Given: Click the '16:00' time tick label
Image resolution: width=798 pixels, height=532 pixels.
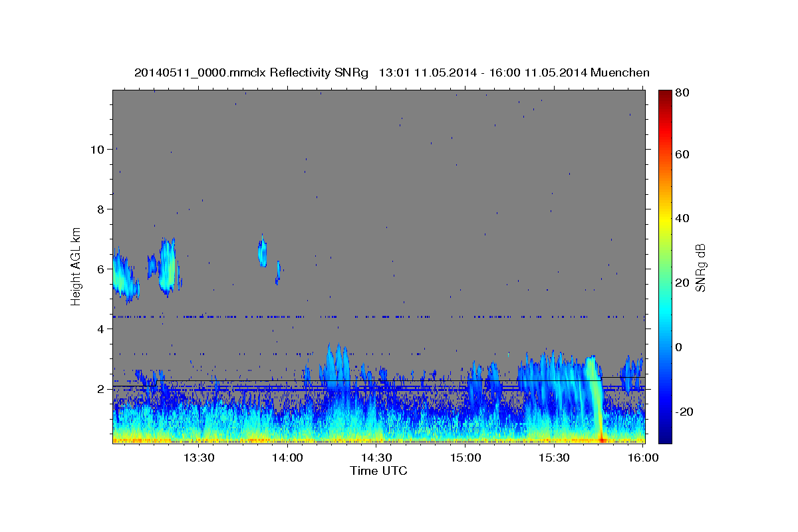Looking at the screenshot, I should click(643, 458).
